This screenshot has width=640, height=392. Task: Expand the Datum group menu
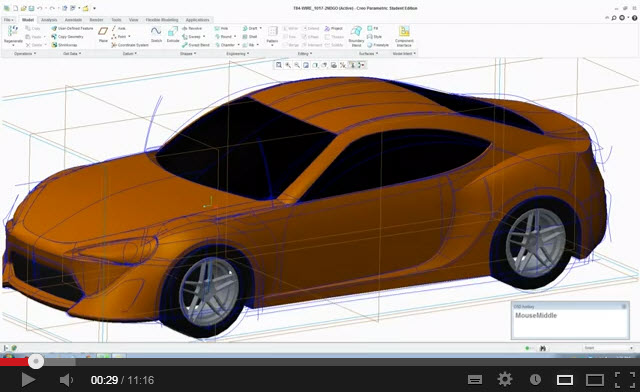(130, 53)
